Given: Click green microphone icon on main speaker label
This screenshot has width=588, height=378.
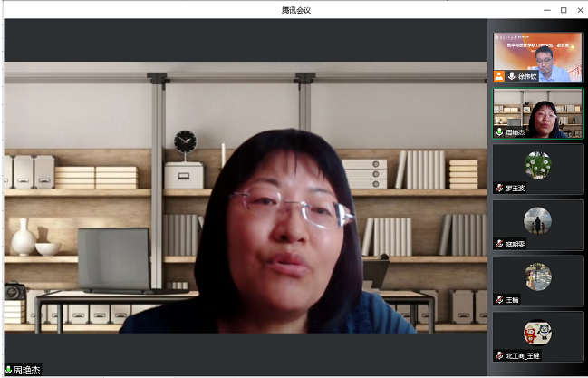Looking at the screenshot, I should (x=8, y=370).
